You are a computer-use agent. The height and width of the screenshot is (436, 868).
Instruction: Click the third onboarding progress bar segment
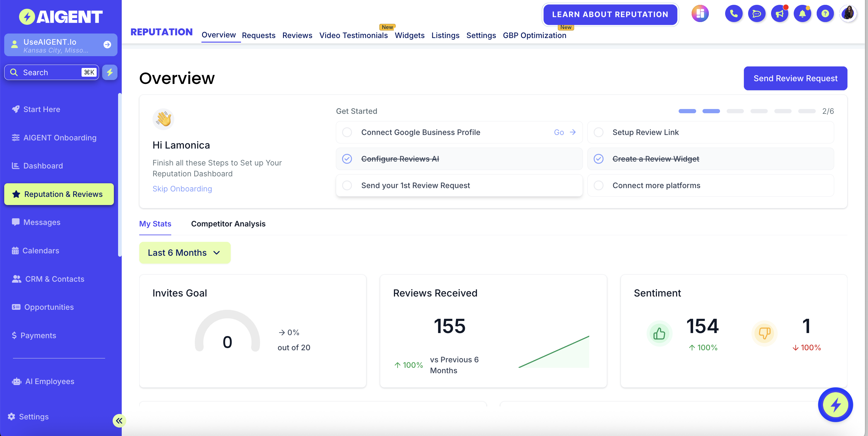point(735,111)
